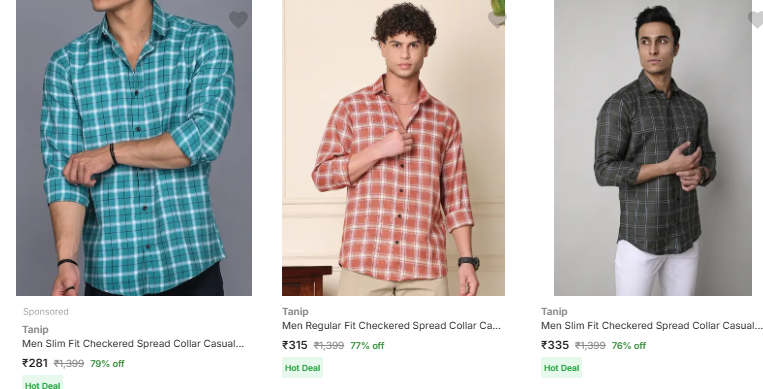Click Hot Deal badge under ₹281
The image size is (763, 389).
point(42,383)
